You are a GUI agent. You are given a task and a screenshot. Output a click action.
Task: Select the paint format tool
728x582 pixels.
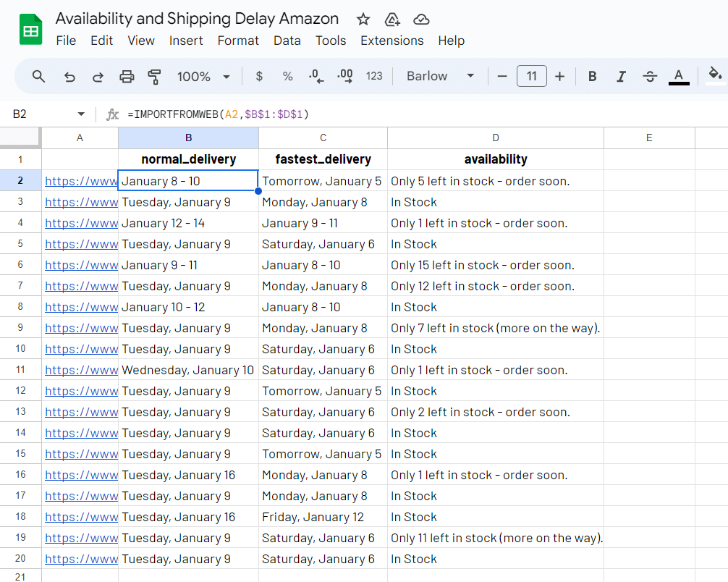[x=154, y=77]
